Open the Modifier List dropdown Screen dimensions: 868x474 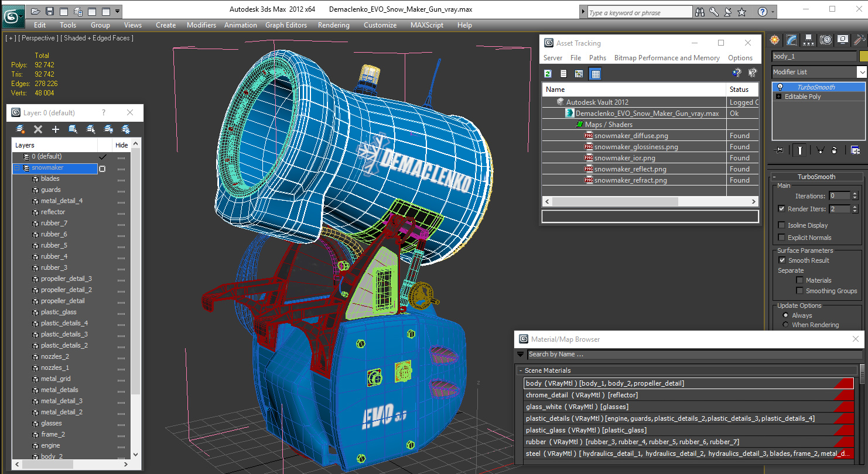862,72
